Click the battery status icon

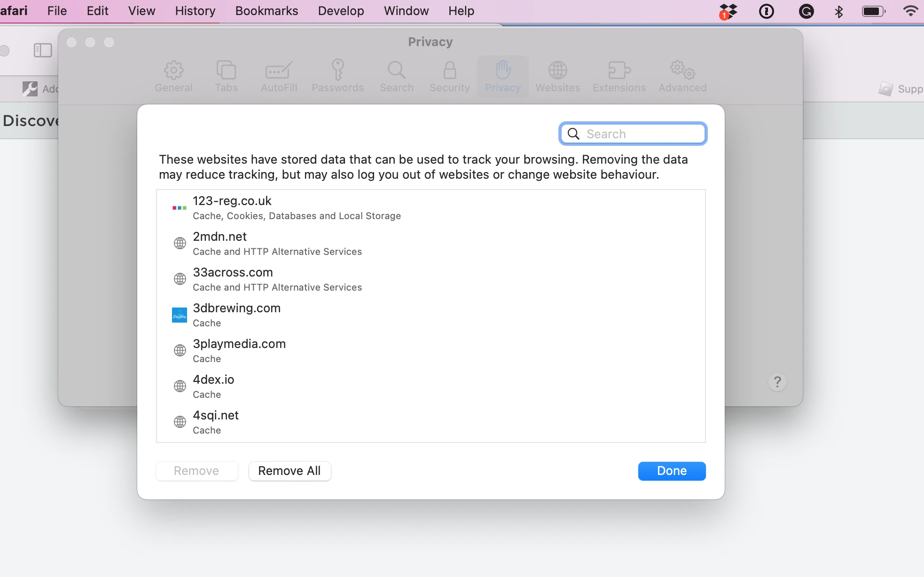tap(873, 11)
